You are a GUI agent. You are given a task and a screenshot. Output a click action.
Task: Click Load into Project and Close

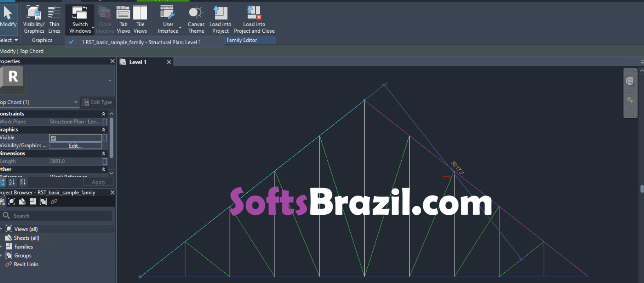click(x=254, y=19)
